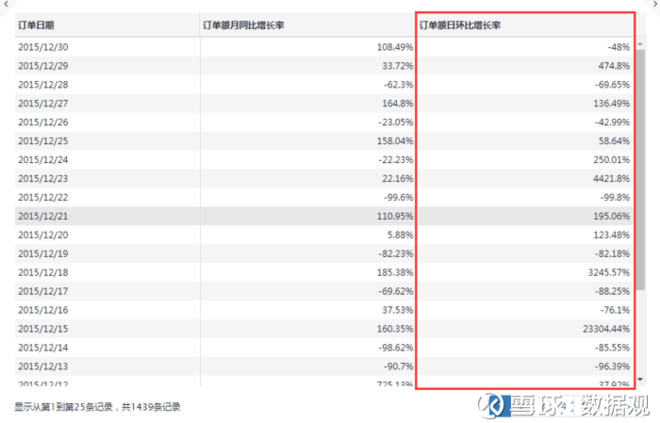This screenshot has height=423, width=660.
Task: Click the value 185.38%
Action: pyautogui.click(x=395, y=273)
